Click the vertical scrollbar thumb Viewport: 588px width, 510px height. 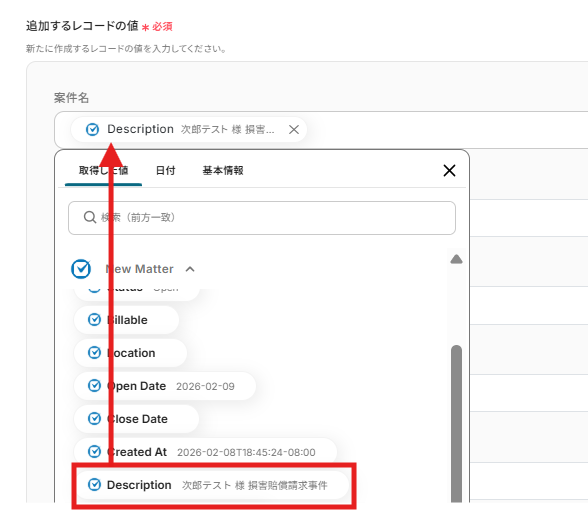click(456, 424)
